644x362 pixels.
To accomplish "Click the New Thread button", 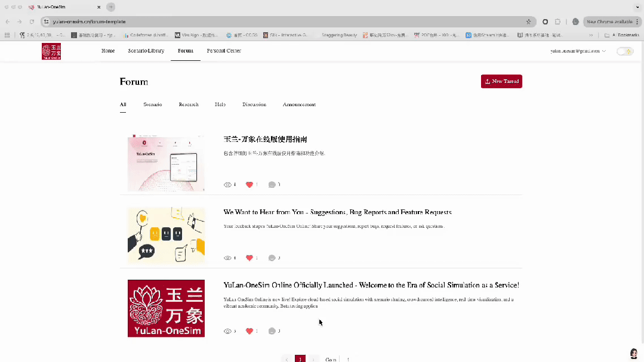I will (501, 81).
